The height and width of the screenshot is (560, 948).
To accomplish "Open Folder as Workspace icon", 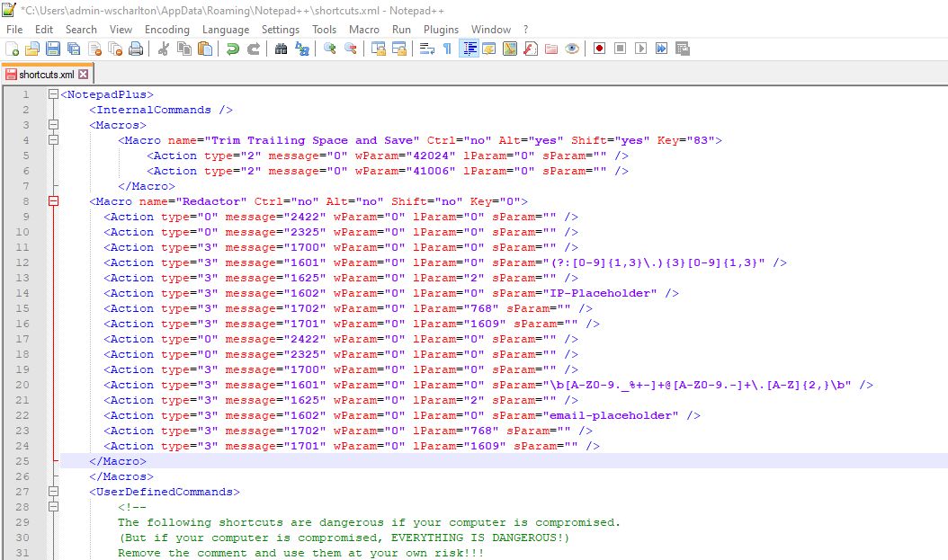I will pos(551,49).
